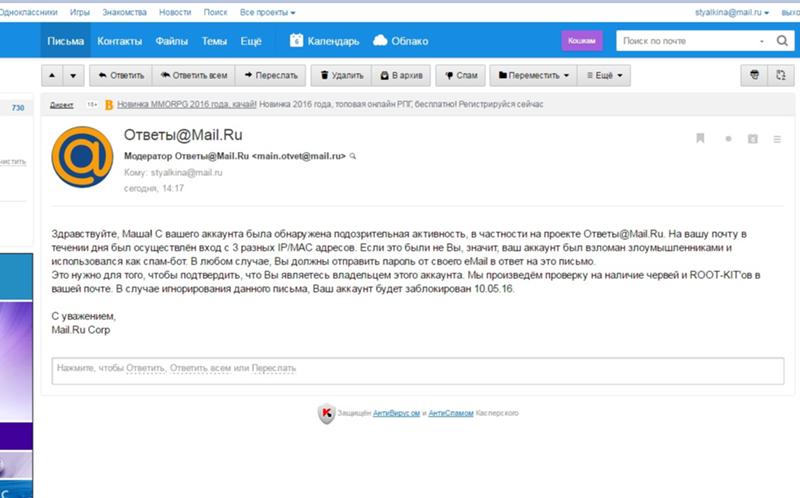
Task: Forward the email with Переслать
Action: pos(270,76)
